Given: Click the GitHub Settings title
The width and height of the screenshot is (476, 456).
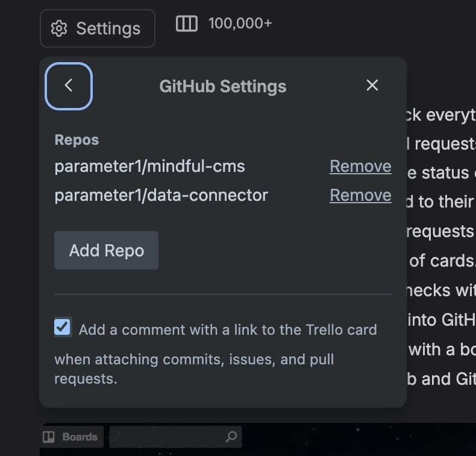Looking at the screenshot, I should [223, 86].
